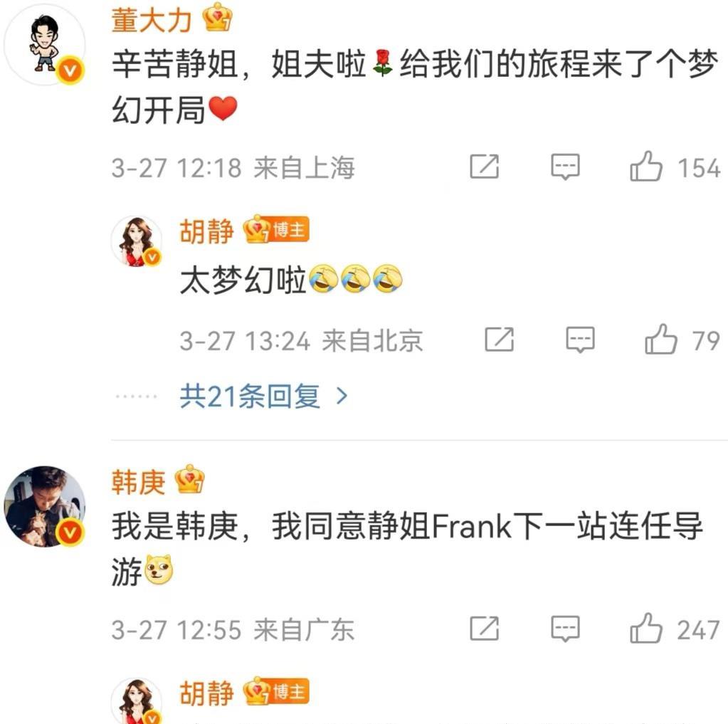Viewport: 728px width, 724px height.
Task: Tap crown membership badge next to 董大力
Action: (x=217, y=19)
